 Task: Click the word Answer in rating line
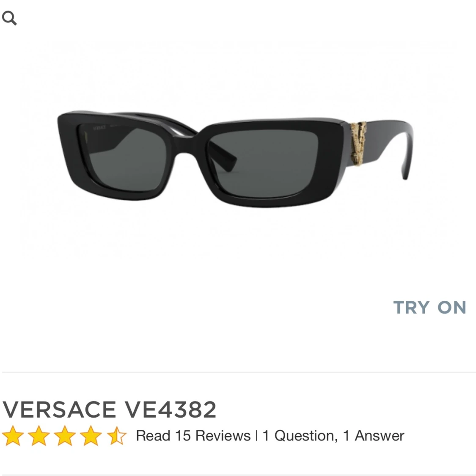click(380, 436)
